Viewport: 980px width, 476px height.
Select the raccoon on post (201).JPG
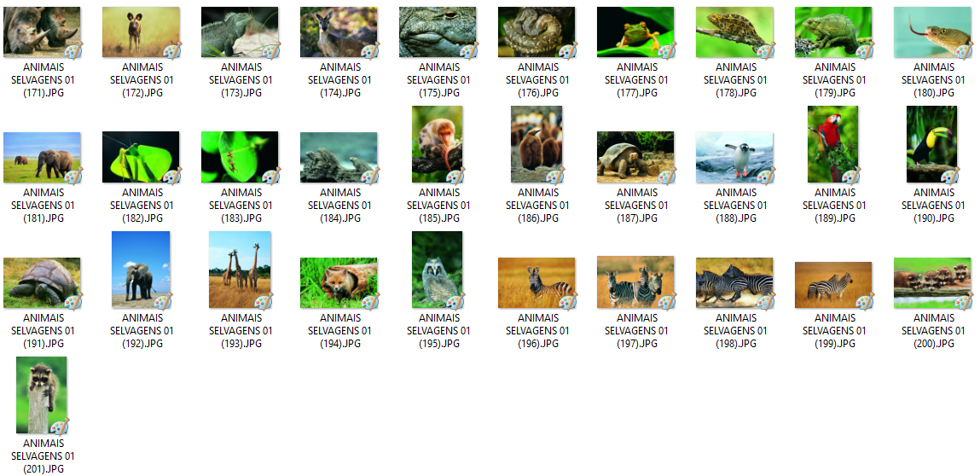pos(41,395)
